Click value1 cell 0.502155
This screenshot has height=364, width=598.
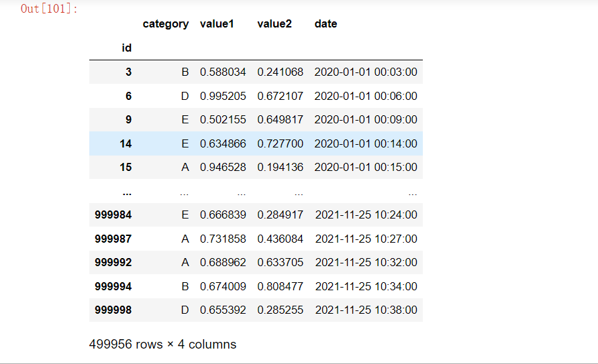tap(223, 119)
